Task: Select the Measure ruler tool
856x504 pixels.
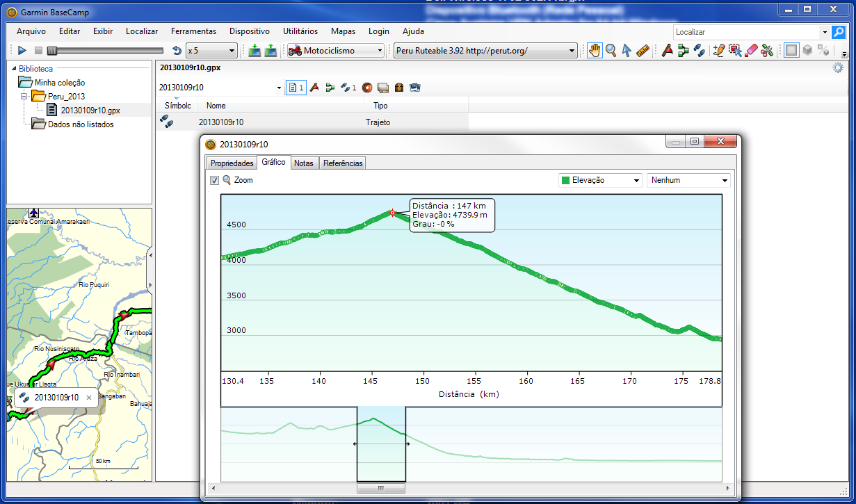Action: 643,51
